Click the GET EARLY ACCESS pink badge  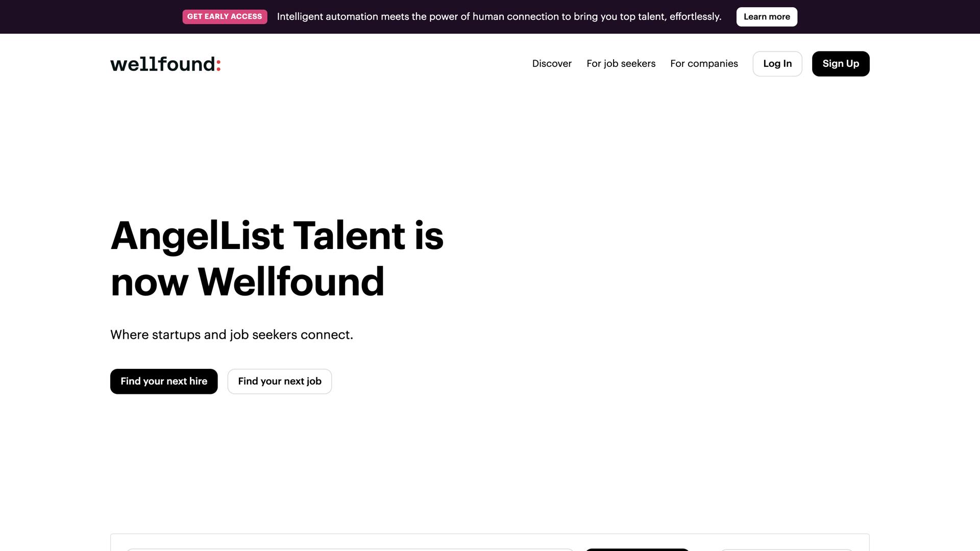click(x=225, y=16)
